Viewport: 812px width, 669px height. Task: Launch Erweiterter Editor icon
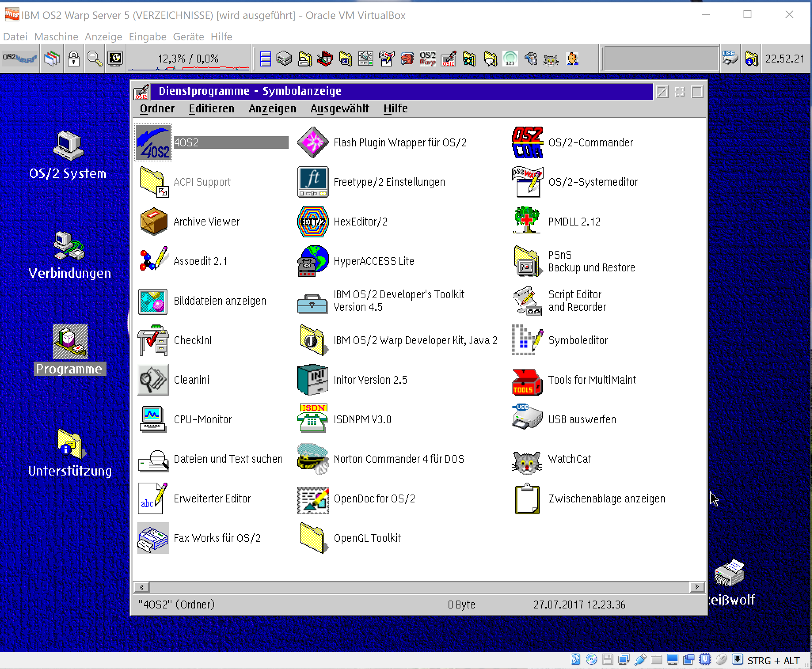pos(153,498)
